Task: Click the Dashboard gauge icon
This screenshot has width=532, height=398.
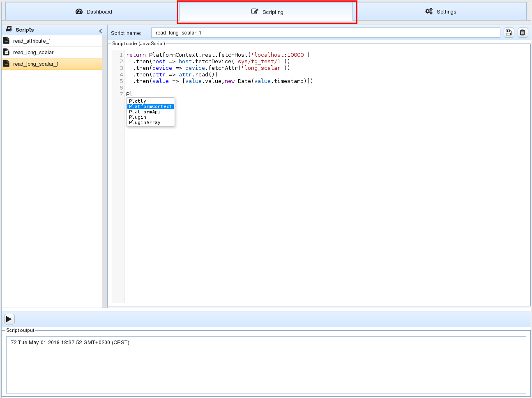Action: click(79, 12)
